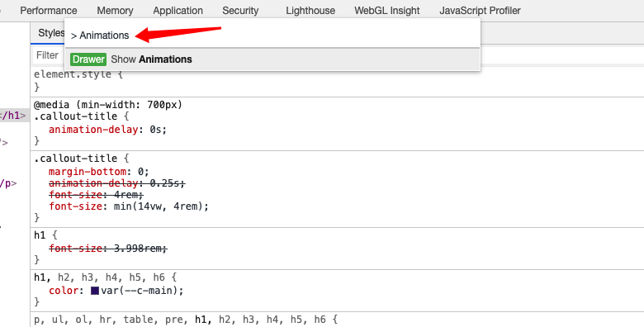
Task: Click the struck-through font-size: 4rem declaration
Action: point(96,195)
